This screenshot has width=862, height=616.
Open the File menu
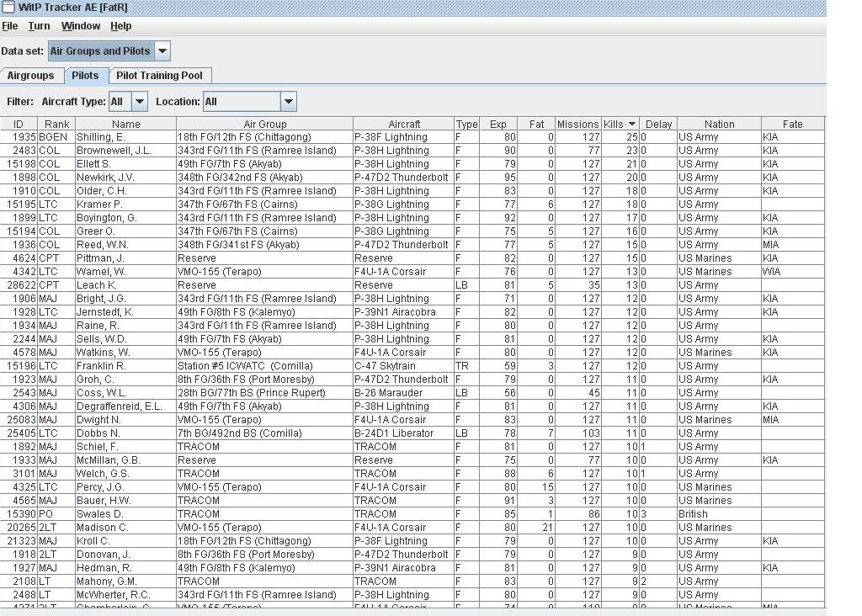[10, 26]
